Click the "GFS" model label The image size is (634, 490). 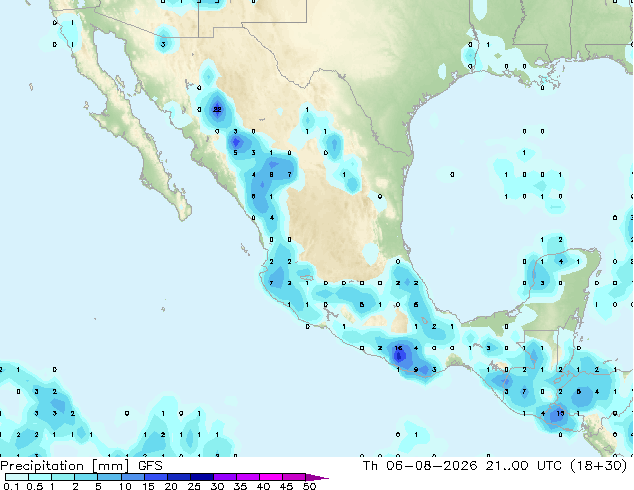(x=150, y=465)
